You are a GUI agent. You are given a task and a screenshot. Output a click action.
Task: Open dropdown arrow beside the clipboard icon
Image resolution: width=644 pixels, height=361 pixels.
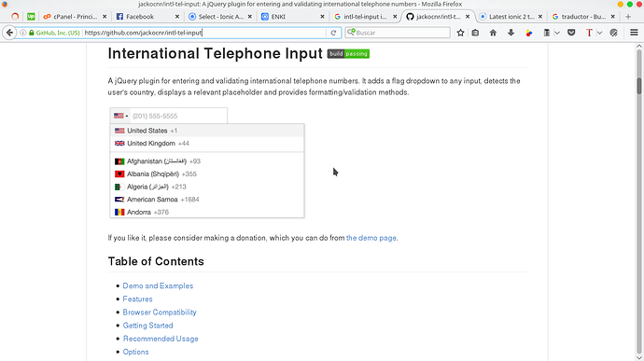point(557,33)
